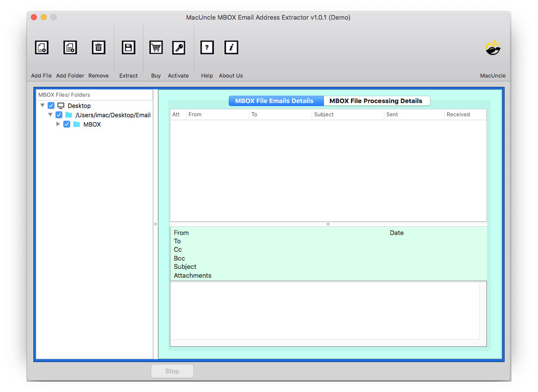The height and width of the screenshot is (392, 538).
Task: Collapse the Email folder disclosure triangle
Action: (50, 114)
